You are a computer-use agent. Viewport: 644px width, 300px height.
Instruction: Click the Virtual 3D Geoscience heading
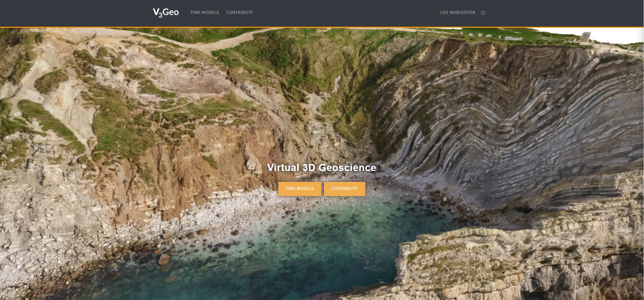coord(322,168)
